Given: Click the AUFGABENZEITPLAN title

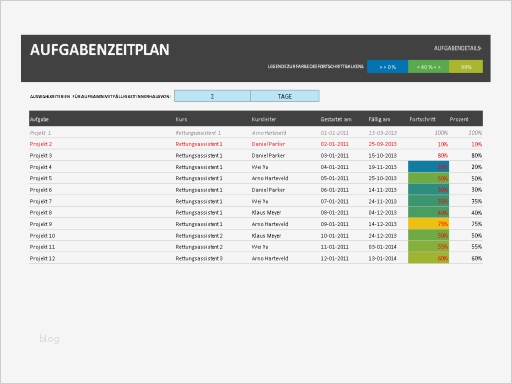Looking at the screenshot, I should 100,50.
